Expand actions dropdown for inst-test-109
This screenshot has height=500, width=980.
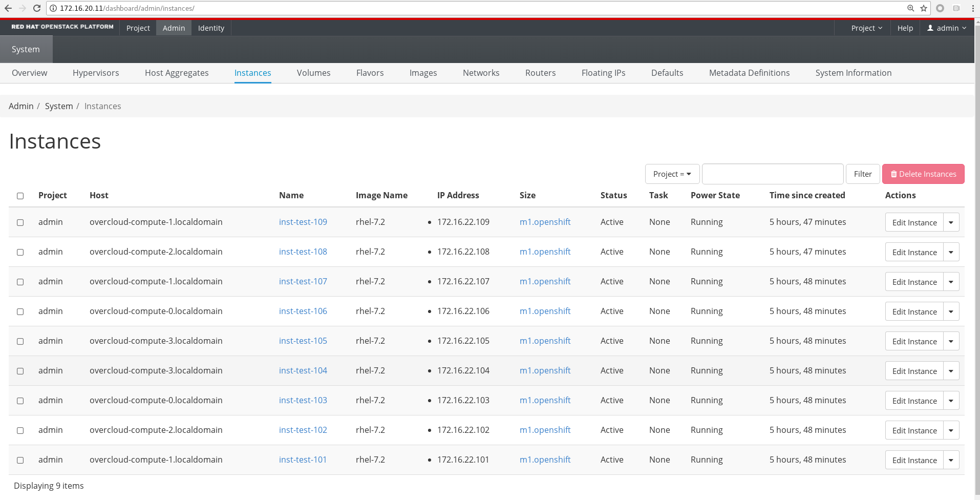(951, 222)
